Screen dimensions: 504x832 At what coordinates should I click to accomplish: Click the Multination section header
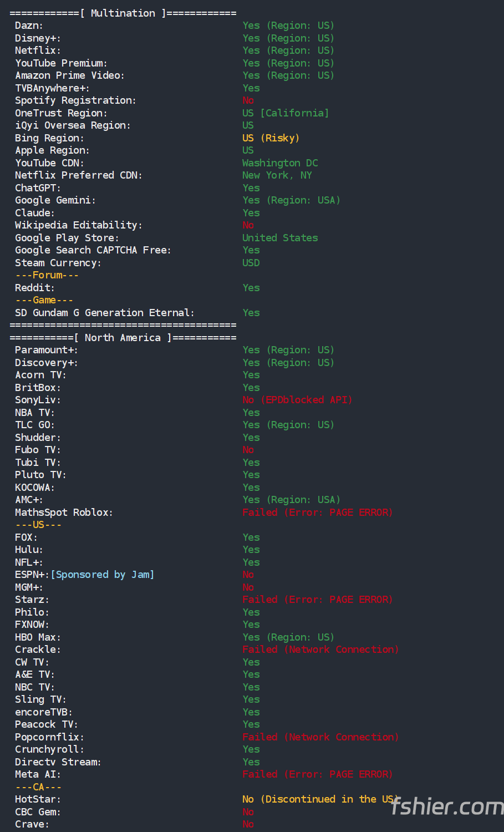point(123,13)
